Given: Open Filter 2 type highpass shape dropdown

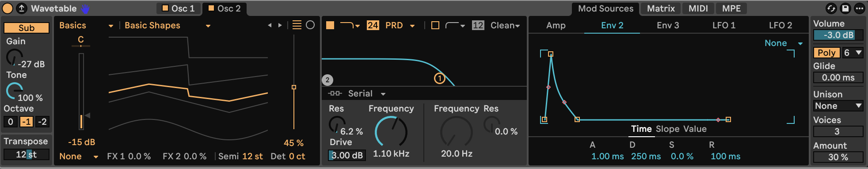Looking at the screenshot, I should 455,26.
